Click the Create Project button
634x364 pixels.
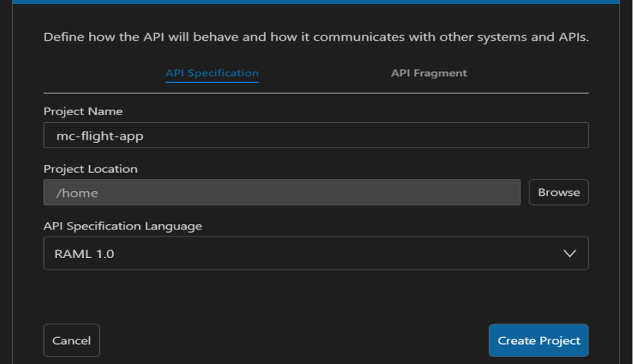pyautogui.click(x=538, y=340)
